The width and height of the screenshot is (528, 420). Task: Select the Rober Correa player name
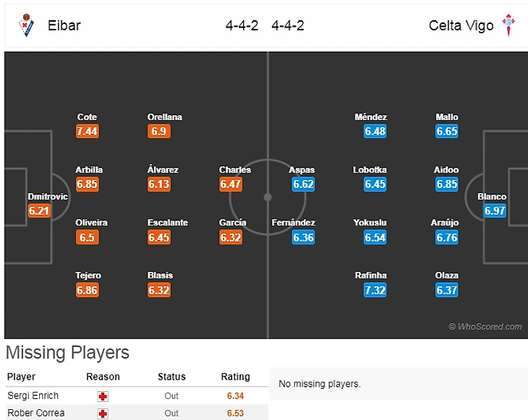click(36, 413)
